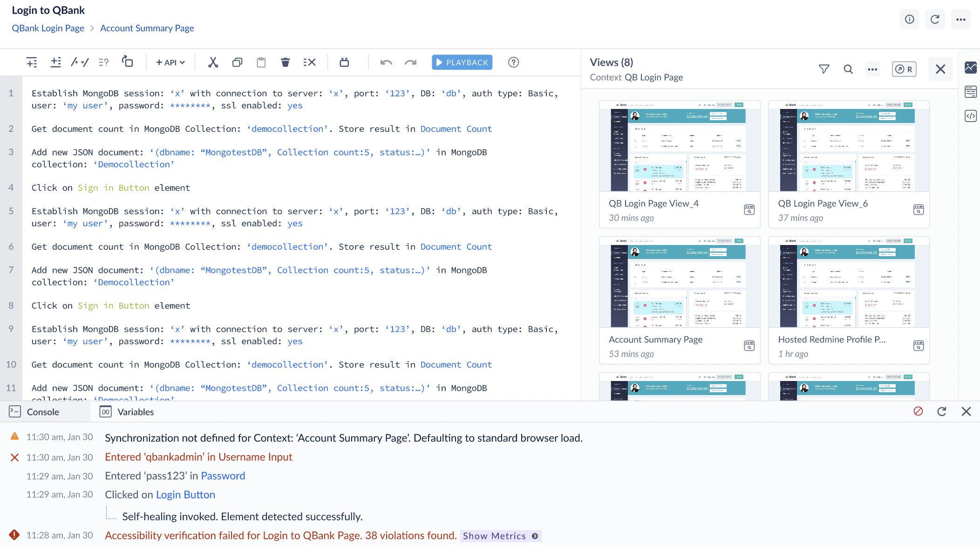Open the form list sidebar icon
Screen dimensions: 980x545
coord(971,92)
